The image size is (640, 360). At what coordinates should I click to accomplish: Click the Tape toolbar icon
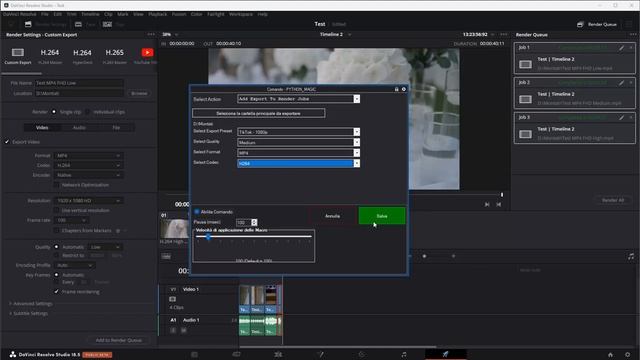click(78, 24)
